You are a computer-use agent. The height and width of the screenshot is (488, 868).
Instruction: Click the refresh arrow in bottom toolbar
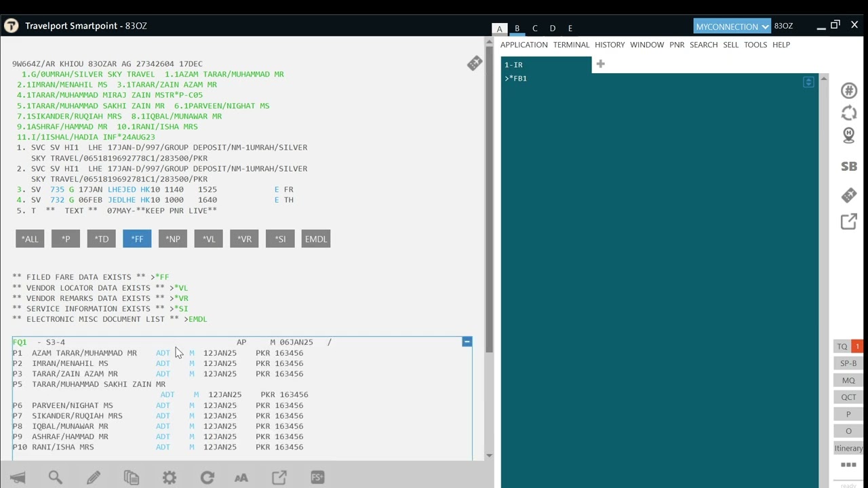coord(208,478)
